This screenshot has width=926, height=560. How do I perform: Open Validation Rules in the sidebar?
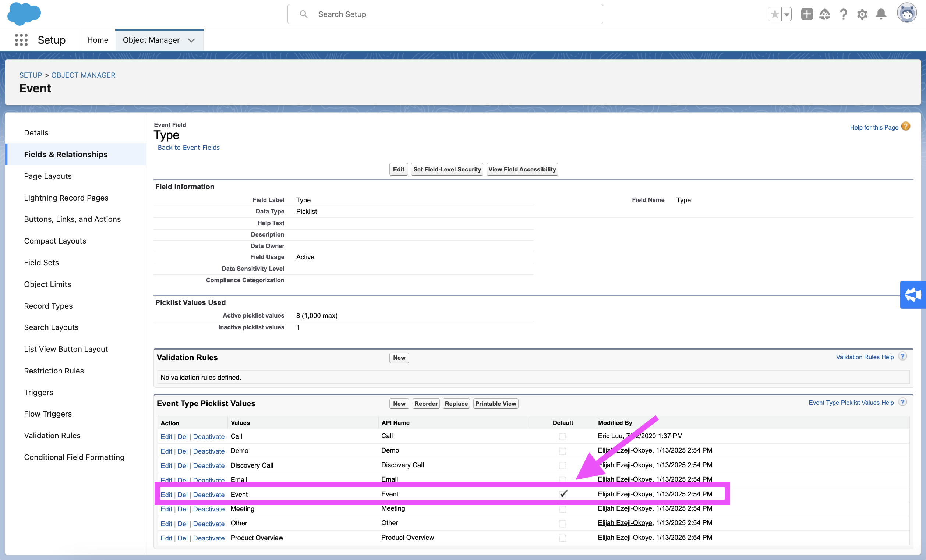[52, 435]
